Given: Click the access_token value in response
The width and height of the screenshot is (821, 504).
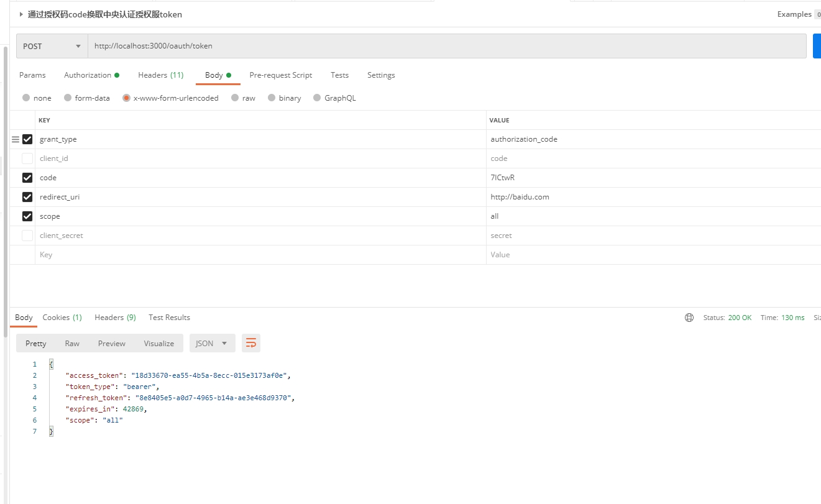Looking at the screenshot, I should (x=209, y=375).
